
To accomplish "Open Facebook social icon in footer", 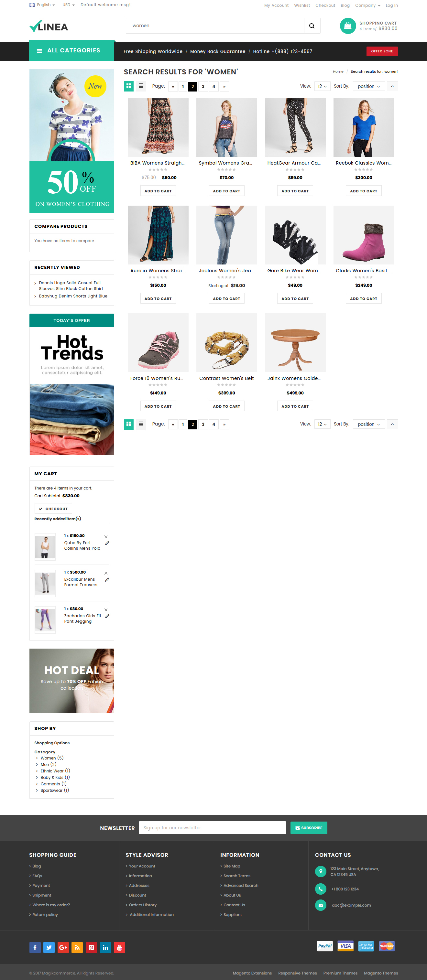I will click(x=35, y=947).
